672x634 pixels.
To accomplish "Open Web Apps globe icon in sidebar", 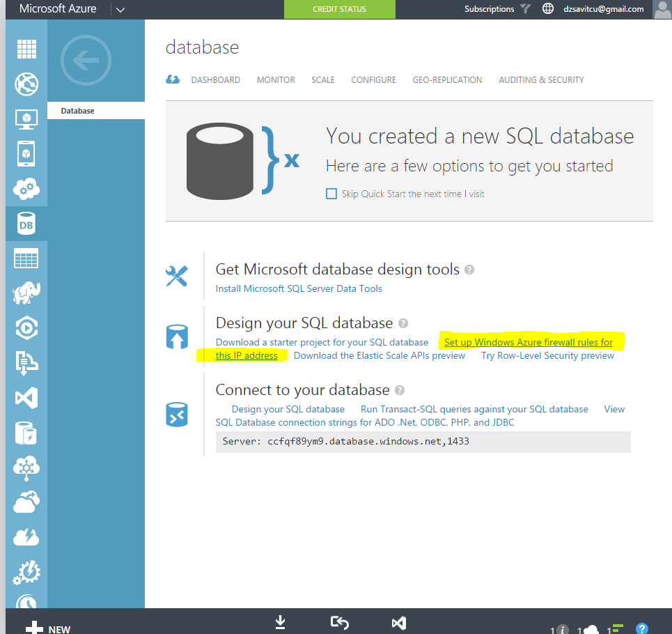I will click(x=26, y=84).
